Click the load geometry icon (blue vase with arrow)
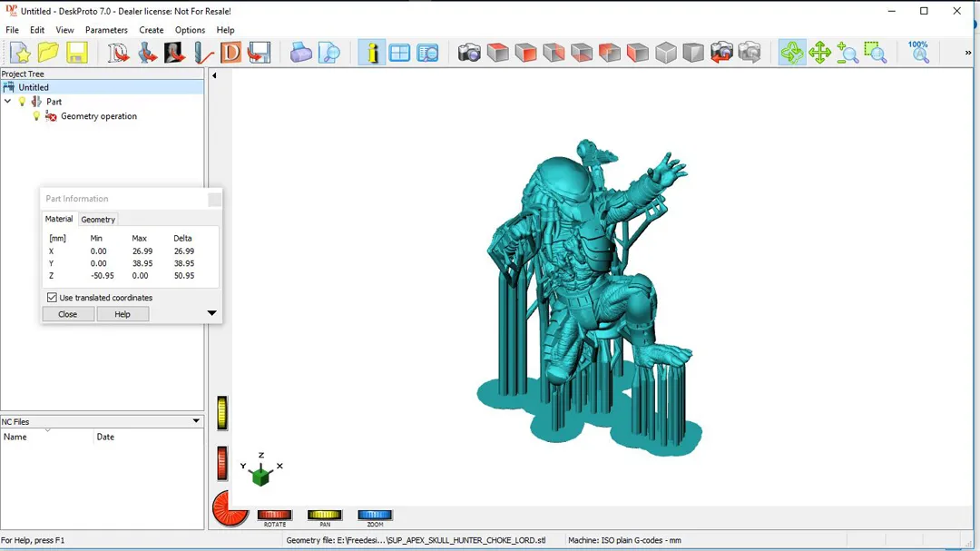This screenshot has height=551, width=980. click(x=147, y=53)
